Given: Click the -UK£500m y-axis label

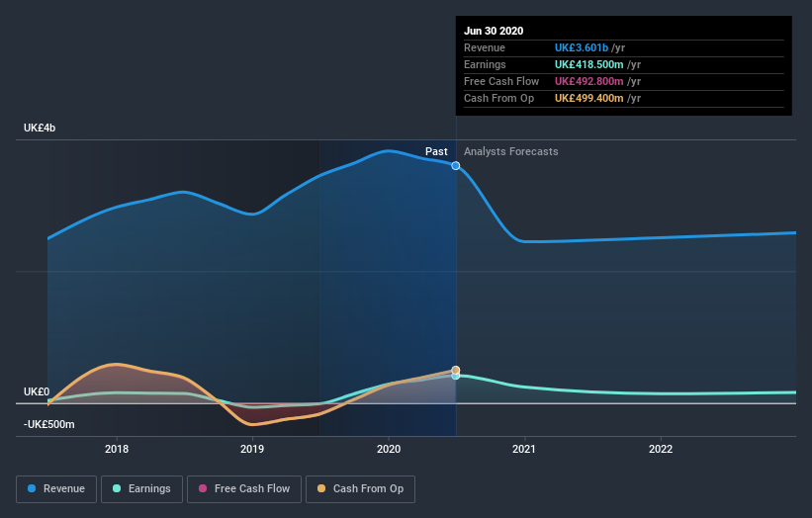Looking at the screenshot, I should click(x=49, y=424).
